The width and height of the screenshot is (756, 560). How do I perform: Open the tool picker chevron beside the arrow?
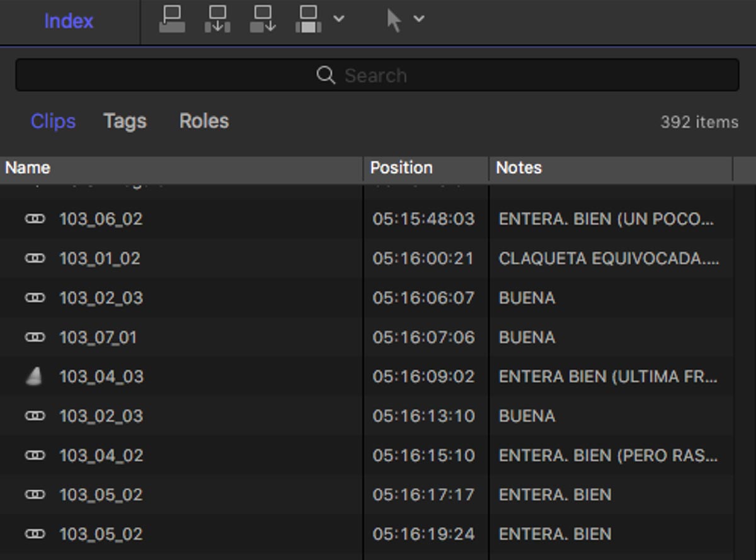tap(419, 19)
